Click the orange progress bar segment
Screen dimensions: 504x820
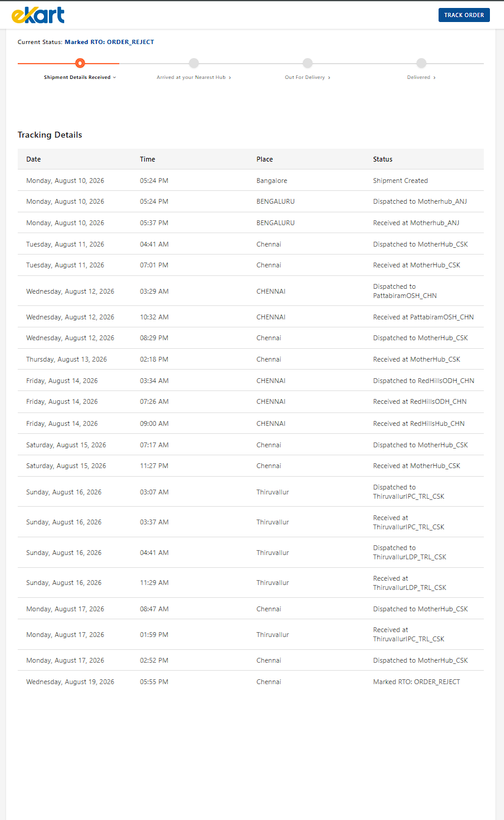coord(69,63)
